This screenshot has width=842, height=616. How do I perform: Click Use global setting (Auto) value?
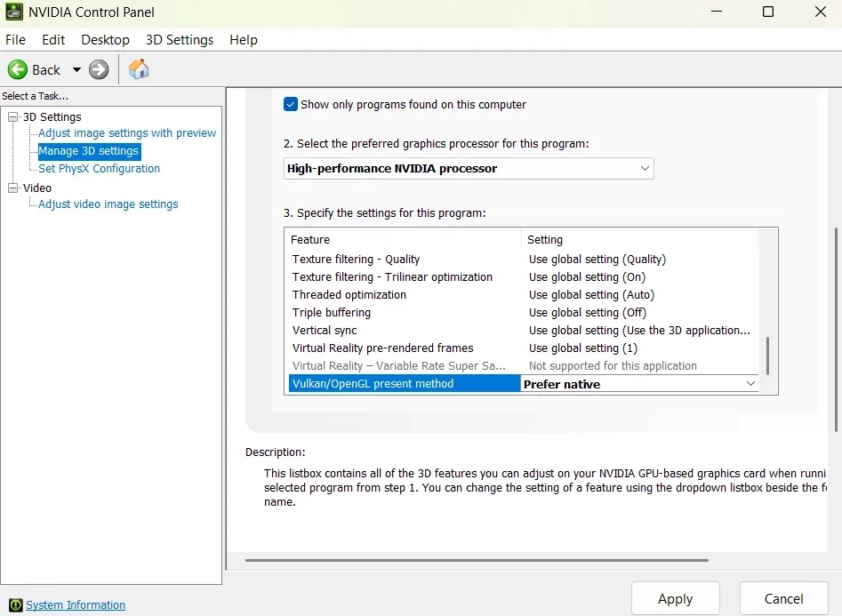point(591,294)
